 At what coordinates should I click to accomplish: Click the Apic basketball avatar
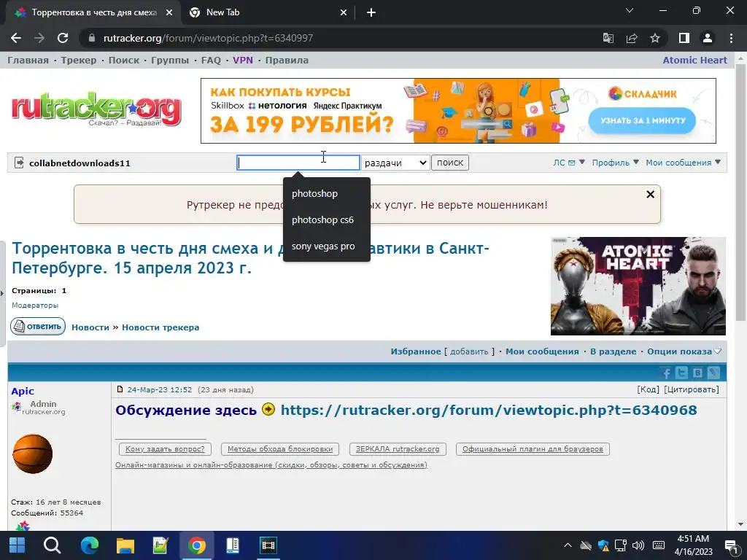coord(32,454)
